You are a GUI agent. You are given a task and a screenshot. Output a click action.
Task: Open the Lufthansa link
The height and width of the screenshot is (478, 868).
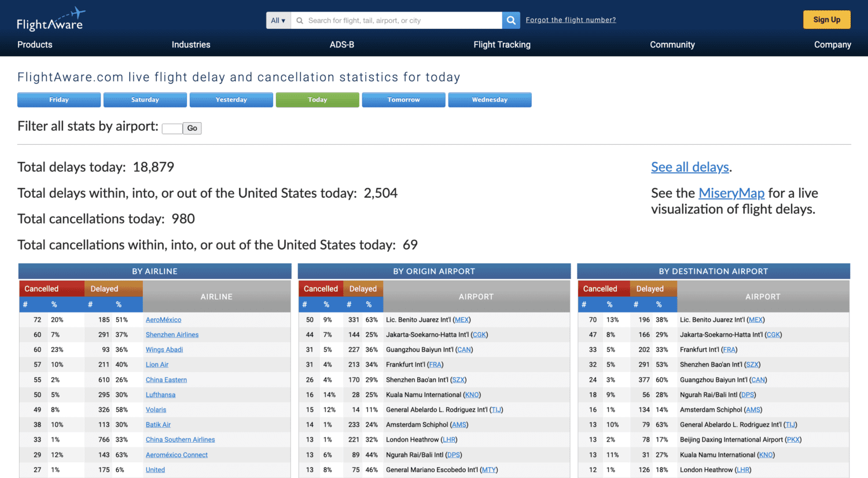(x=160, y=395)
